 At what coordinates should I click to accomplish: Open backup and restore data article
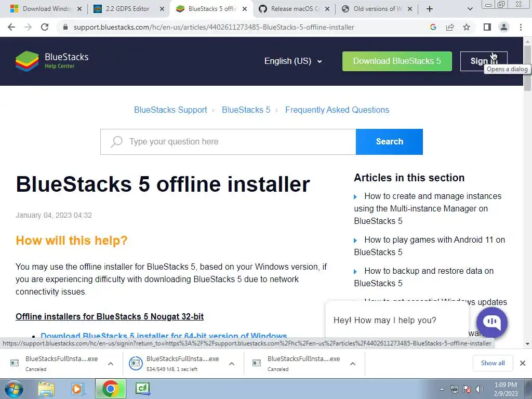(424, 277)
